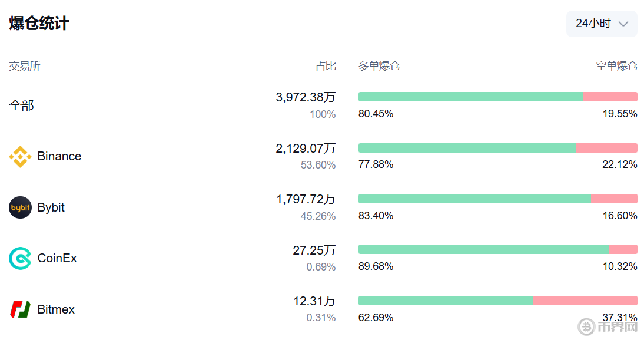This screenshot has height=343, width=644.
Task: Open the Binance exchange name link
Action: 59,156
